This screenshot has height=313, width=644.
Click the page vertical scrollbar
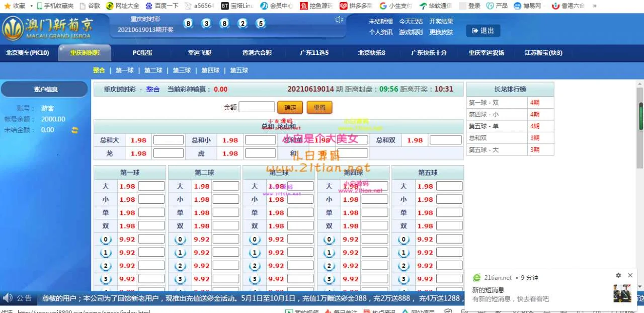pos(640,116)
